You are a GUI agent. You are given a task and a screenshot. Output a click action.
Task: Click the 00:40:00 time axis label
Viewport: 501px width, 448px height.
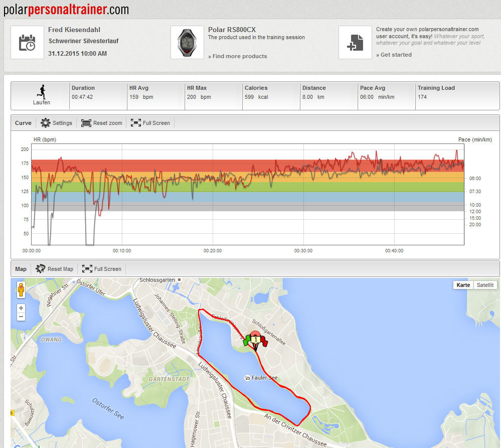pyautogui.click(x=394, y=251)
